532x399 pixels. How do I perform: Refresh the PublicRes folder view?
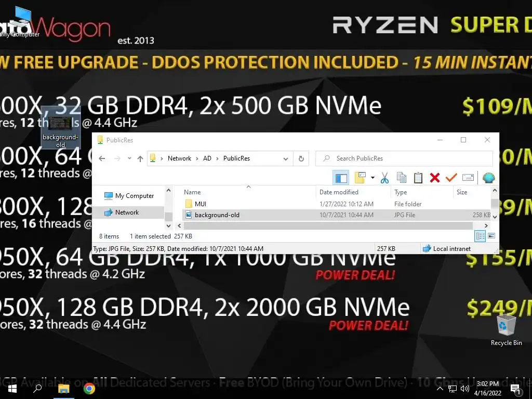coord(301,158)
